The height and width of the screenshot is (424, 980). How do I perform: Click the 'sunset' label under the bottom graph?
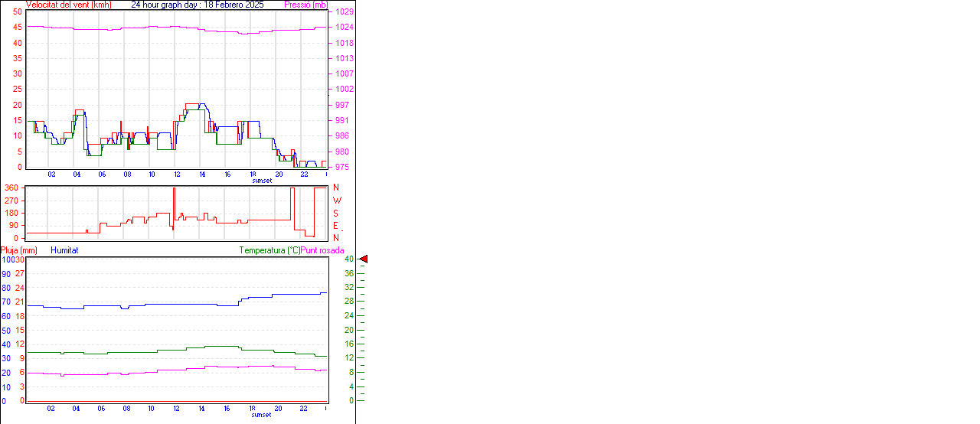(x=262, y=415)
